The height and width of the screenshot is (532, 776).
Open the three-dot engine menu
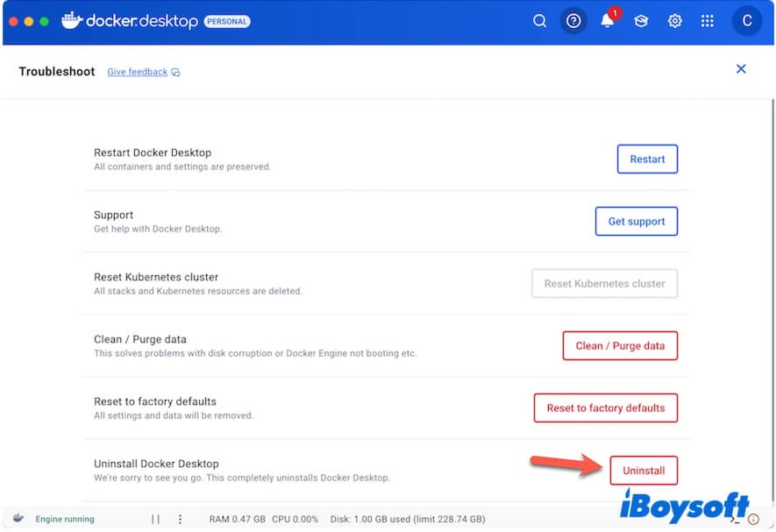point(180,519)
